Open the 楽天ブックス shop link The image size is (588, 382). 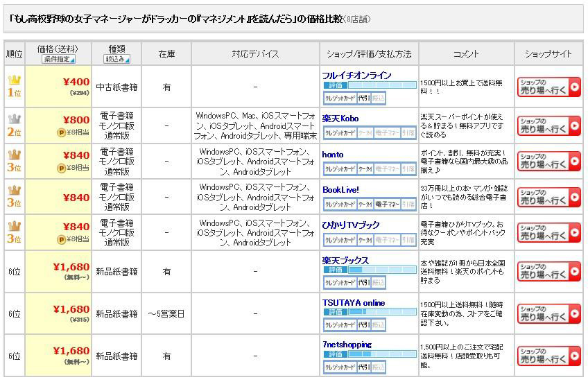(x=345, y=260)
